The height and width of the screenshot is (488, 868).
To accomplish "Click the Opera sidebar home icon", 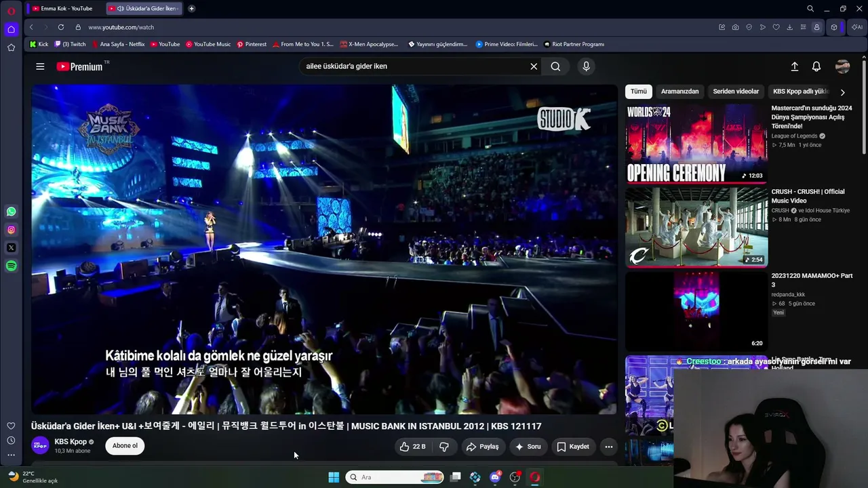I will tap(11, 29).
